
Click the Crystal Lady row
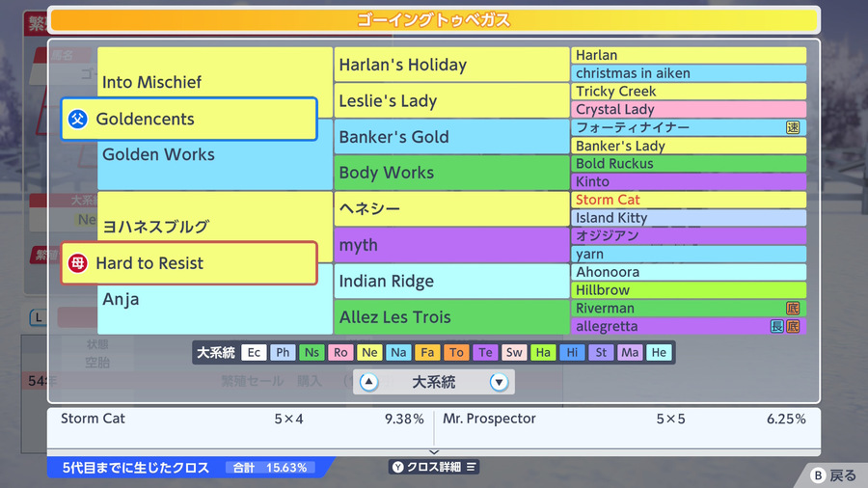click(x=689, y=110)
